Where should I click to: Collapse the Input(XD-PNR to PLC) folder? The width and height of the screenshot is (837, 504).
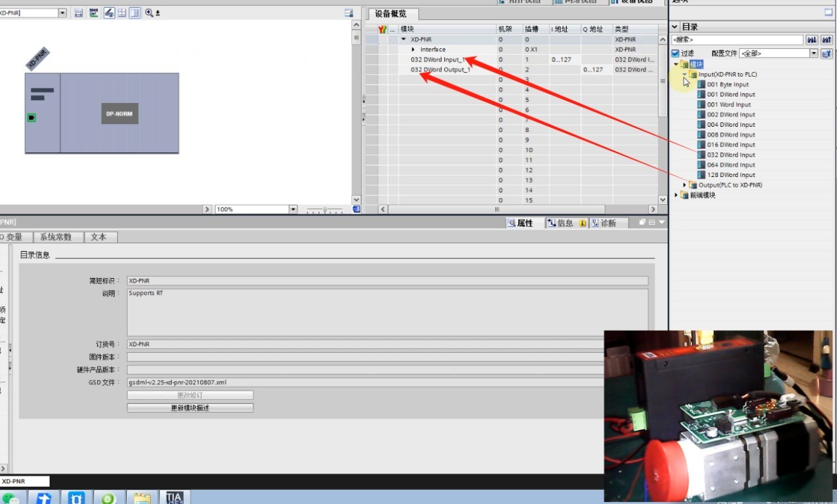(x=685, y=75)
